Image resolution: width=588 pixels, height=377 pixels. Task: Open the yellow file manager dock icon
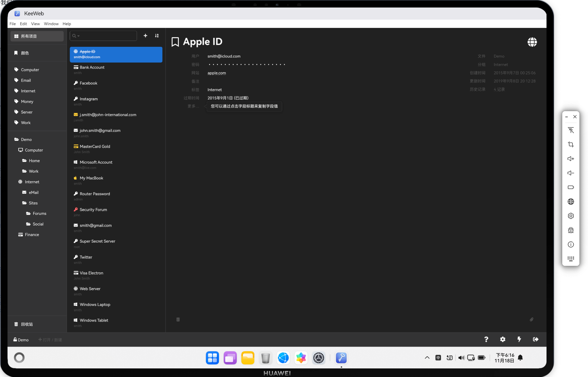[248, 358]
